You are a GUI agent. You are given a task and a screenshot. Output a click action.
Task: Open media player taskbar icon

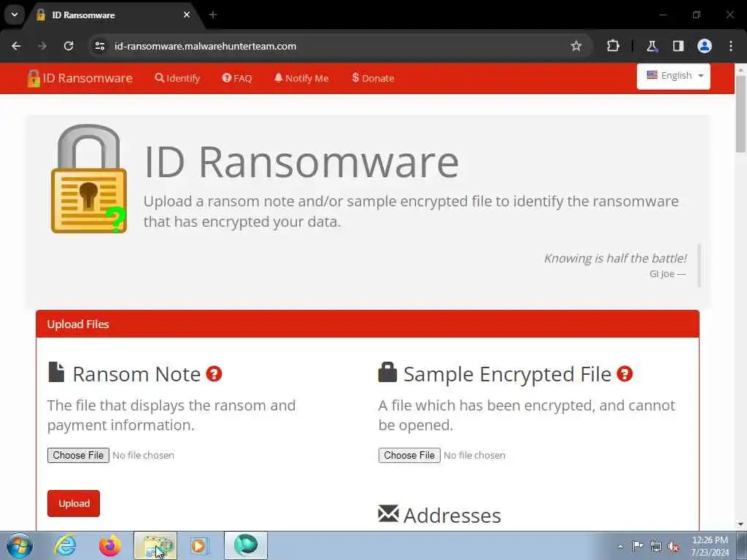click(x=200, y=545)
